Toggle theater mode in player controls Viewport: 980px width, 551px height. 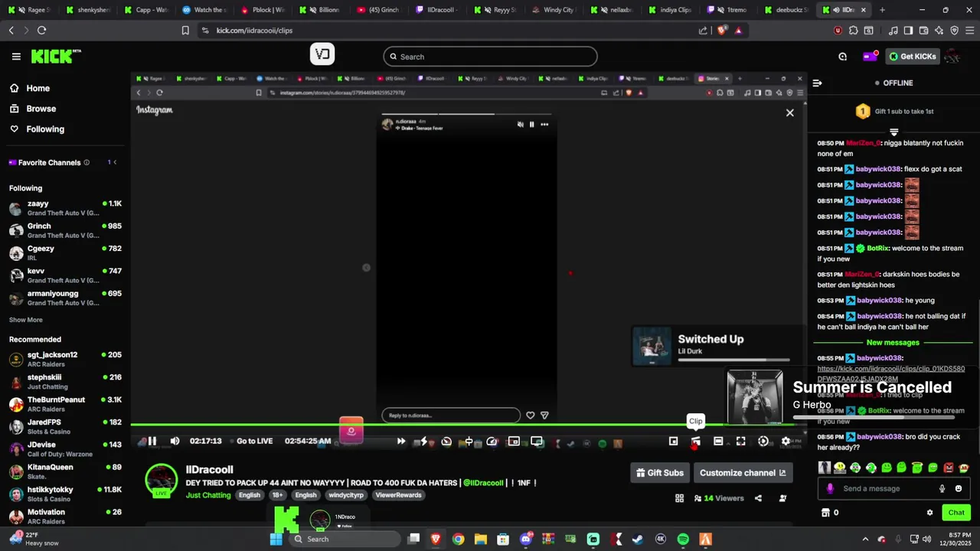(x=718, y=441)
